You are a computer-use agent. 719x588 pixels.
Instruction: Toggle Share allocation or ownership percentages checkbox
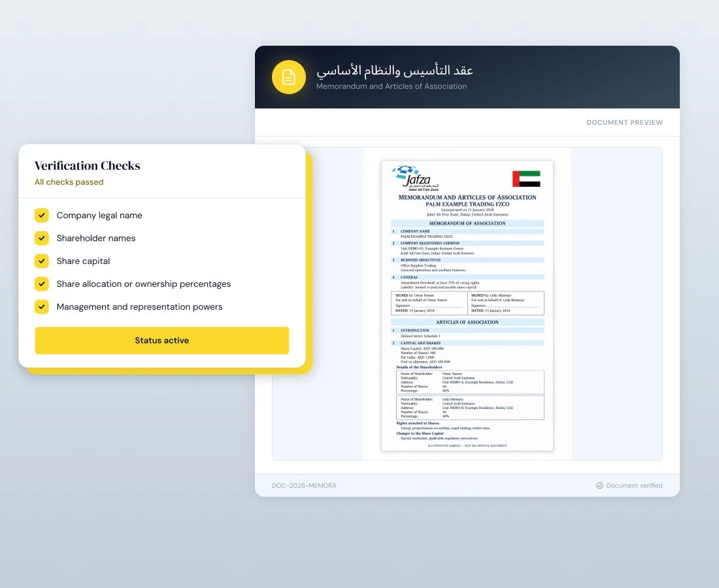pos(42,284)
